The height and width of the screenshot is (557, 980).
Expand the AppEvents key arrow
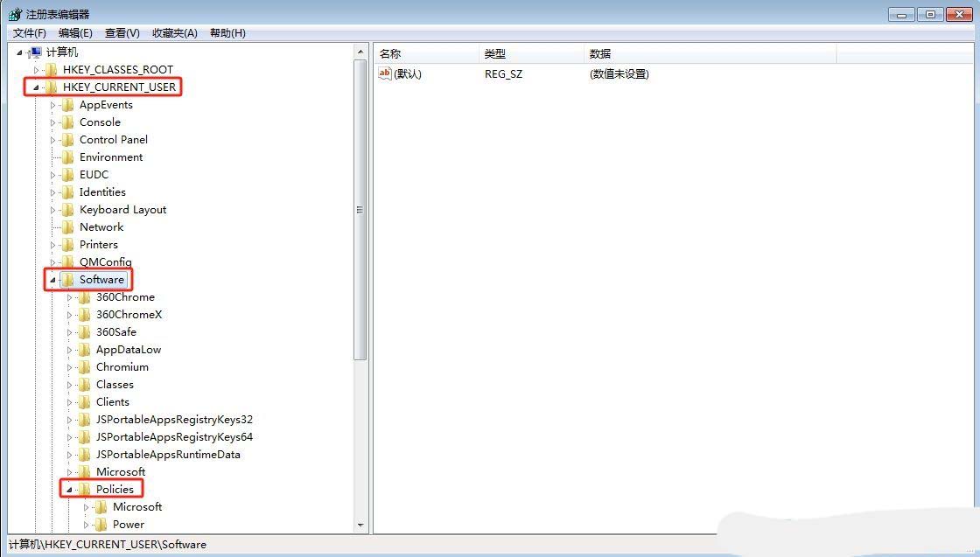[52, 105]
